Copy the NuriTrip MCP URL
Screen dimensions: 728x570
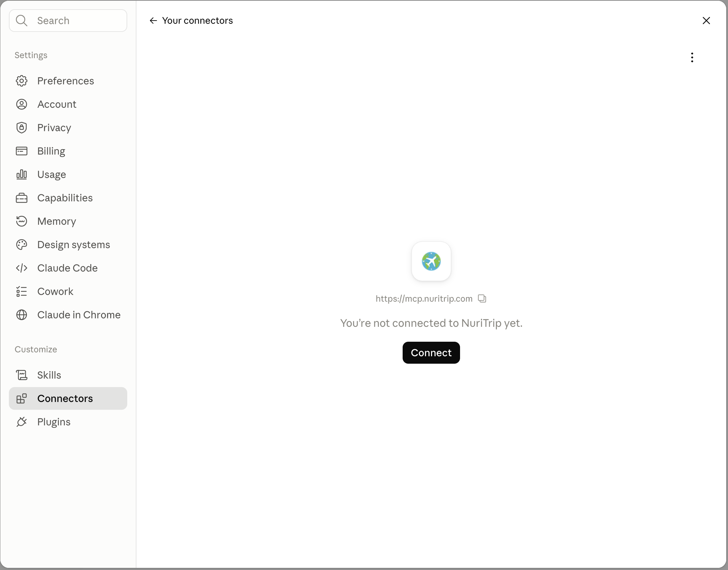(482, 298)
